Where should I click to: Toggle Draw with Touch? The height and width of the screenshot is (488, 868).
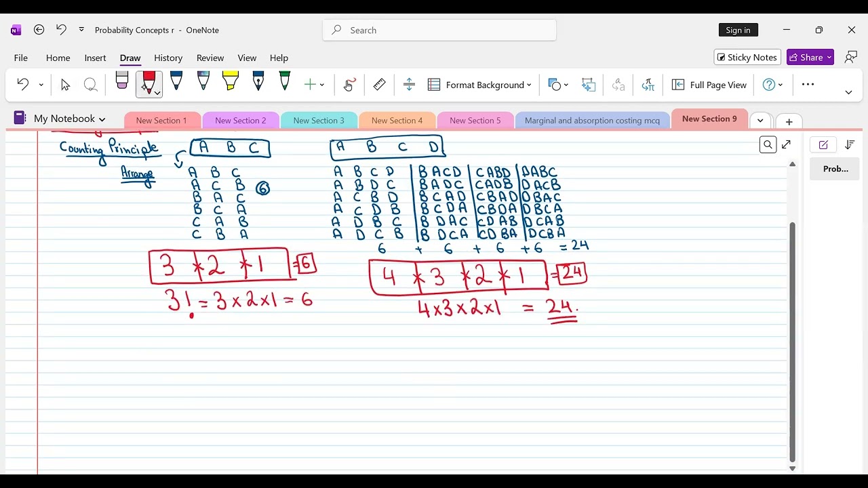point(349,85)
